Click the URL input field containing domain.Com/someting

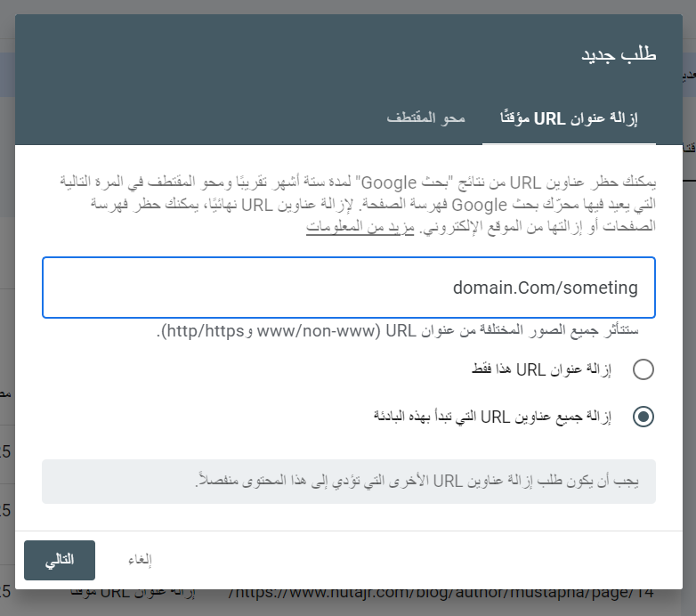pos(349,288)
